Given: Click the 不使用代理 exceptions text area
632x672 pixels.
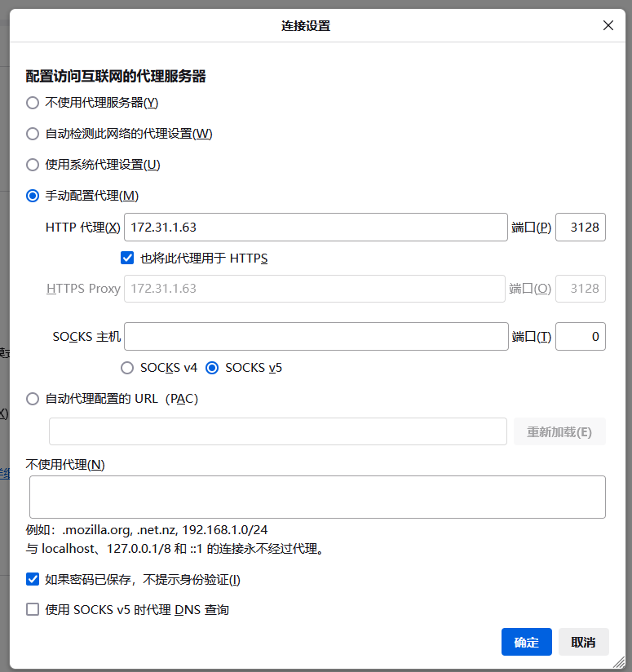Looking at the screenshot, I should click(x=316, y=497).
